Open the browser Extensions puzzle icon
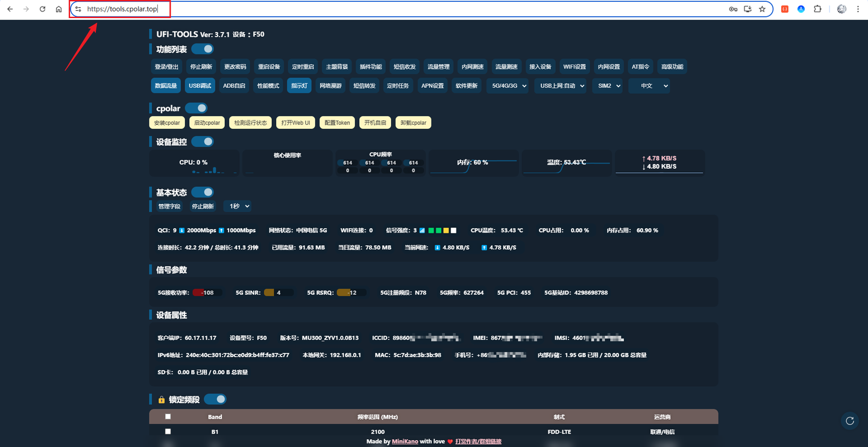Screen dimensions: 868x447 pos(817,9)
